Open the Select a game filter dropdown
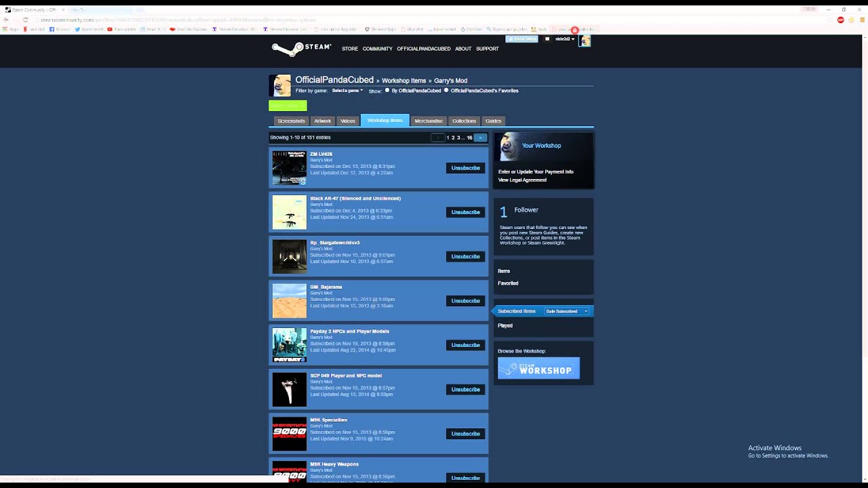868x488 pixels. click(347, 90)
